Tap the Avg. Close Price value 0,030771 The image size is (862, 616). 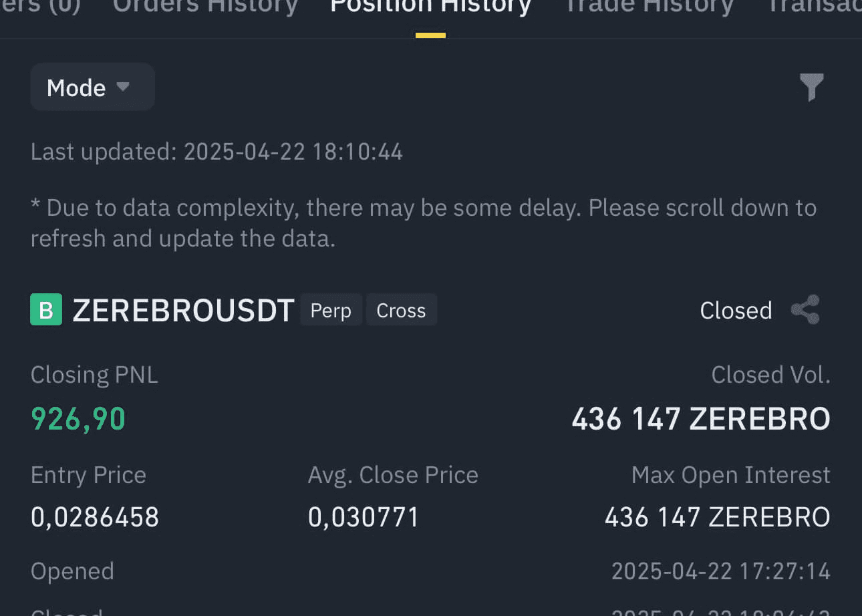coord(363,517)
